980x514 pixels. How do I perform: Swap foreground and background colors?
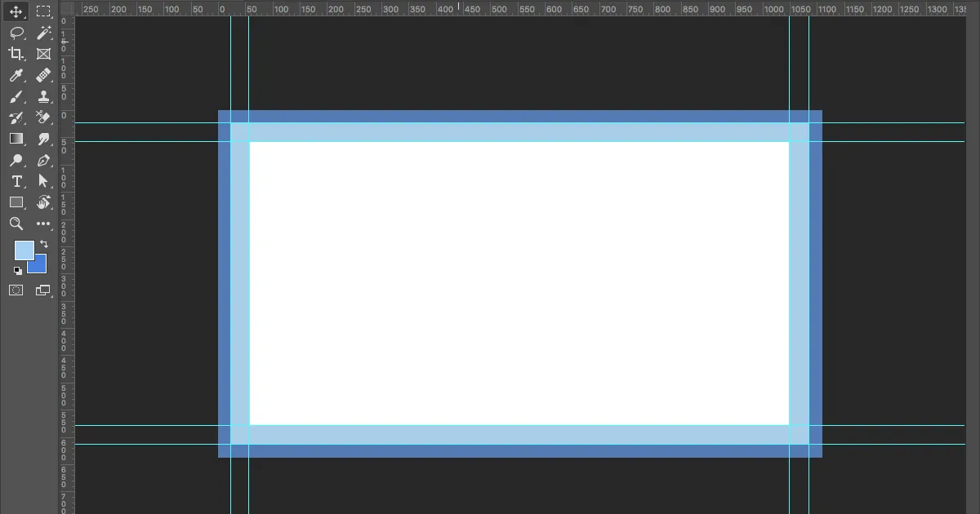44,244
